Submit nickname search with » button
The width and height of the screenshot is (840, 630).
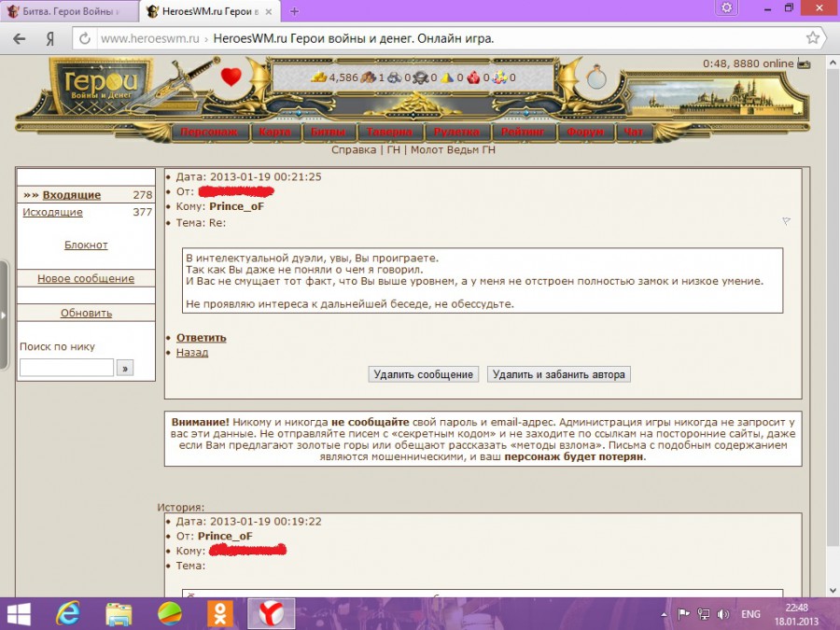tap(125, 368)
